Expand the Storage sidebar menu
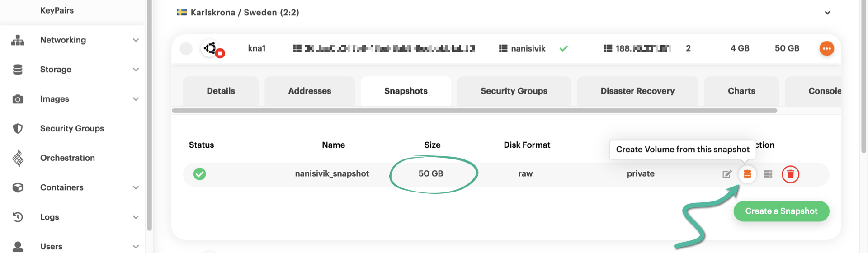The width and height of the screenshot is (868, 253). 136,70
